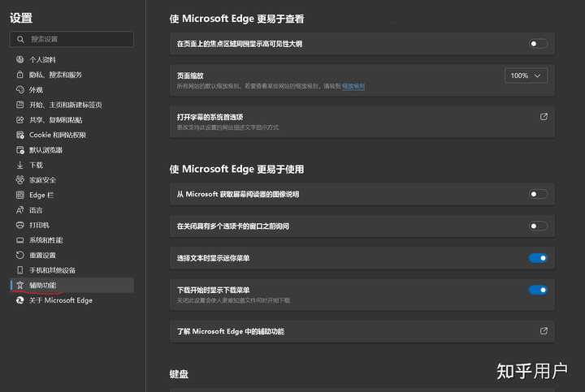Select 系统和性能 in the sidebar
This screenshot has width=585, height=392.
tap(71, 240)
